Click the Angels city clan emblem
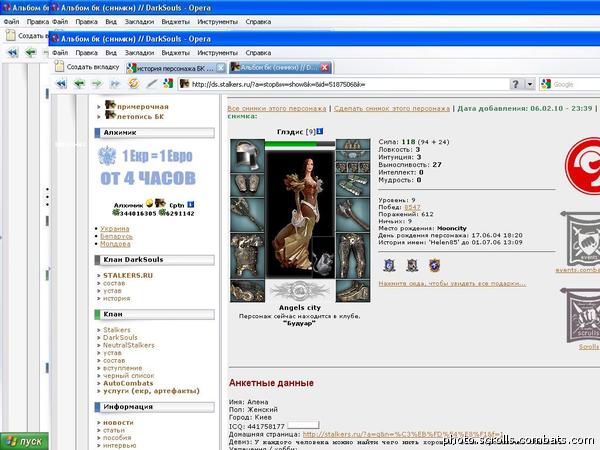 click(x=300, y=291)
